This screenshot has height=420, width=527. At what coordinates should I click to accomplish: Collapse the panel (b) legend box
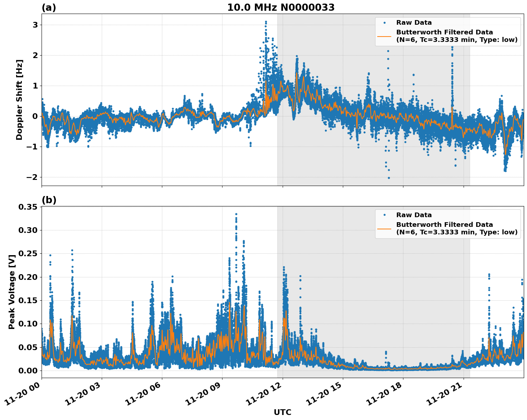coord(448,224)
